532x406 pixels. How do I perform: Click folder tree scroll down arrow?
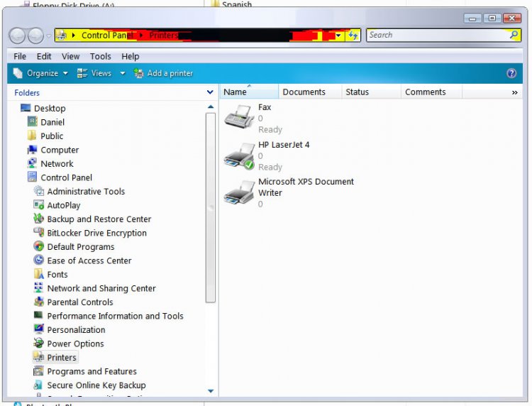pos(211,391)
